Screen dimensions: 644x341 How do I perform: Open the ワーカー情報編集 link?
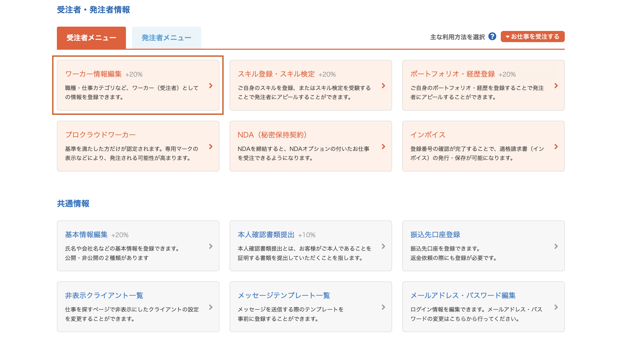[x=93, y=74]
